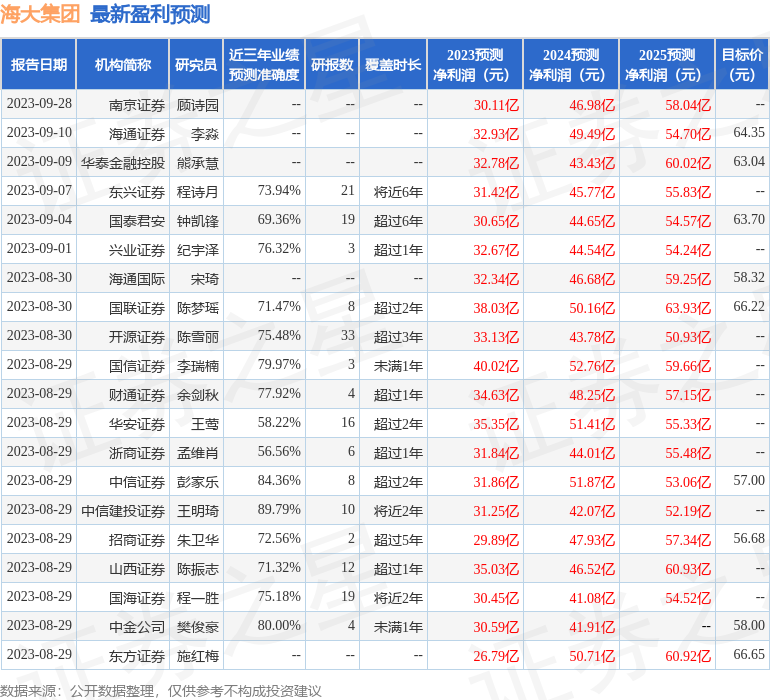Click the 57.00 target price

(x=749, y=480)
